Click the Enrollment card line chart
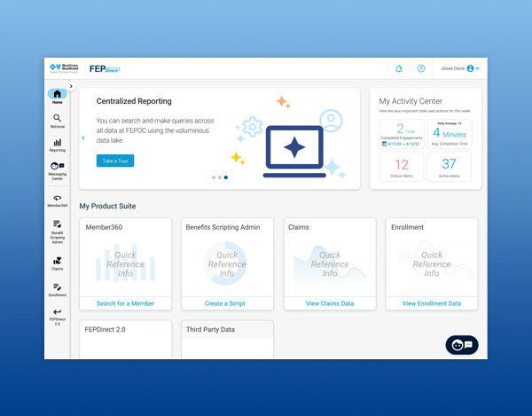This screenshot has width=532, height=416. (x=436, y=262)
